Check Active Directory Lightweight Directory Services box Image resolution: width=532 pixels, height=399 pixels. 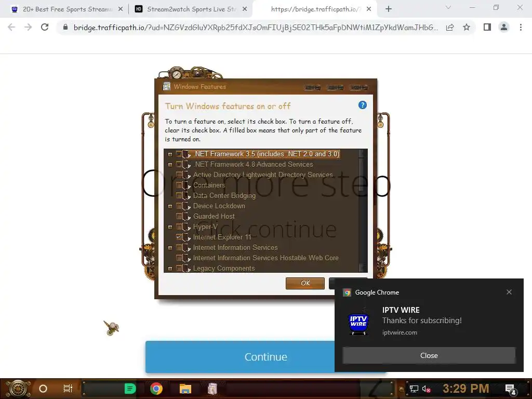(179, 175)
